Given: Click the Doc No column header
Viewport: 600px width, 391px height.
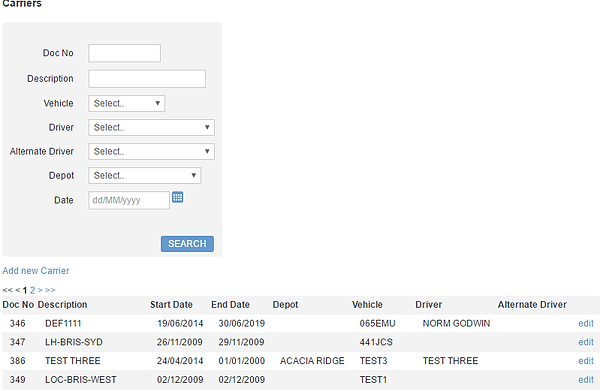Looking at the screenshot, I should pos(18,305).
